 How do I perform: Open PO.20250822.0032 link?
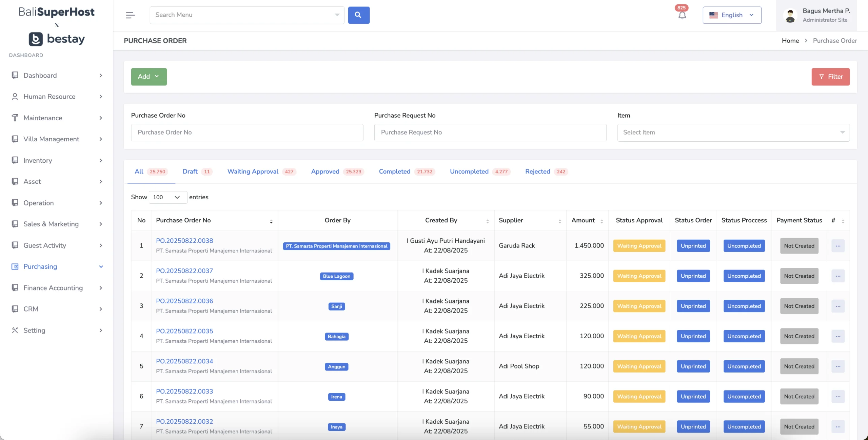click(184, 421)
